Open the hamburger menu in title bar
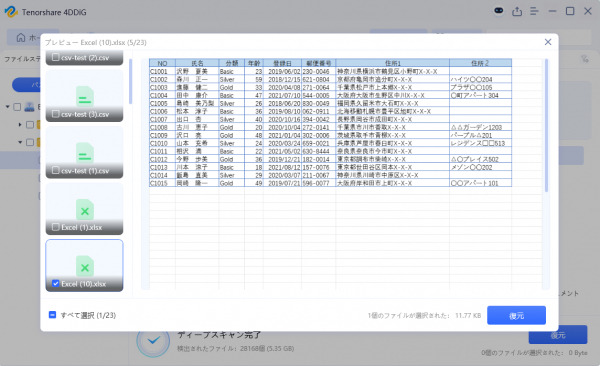 pyautogui.click(x=534, y=11)
